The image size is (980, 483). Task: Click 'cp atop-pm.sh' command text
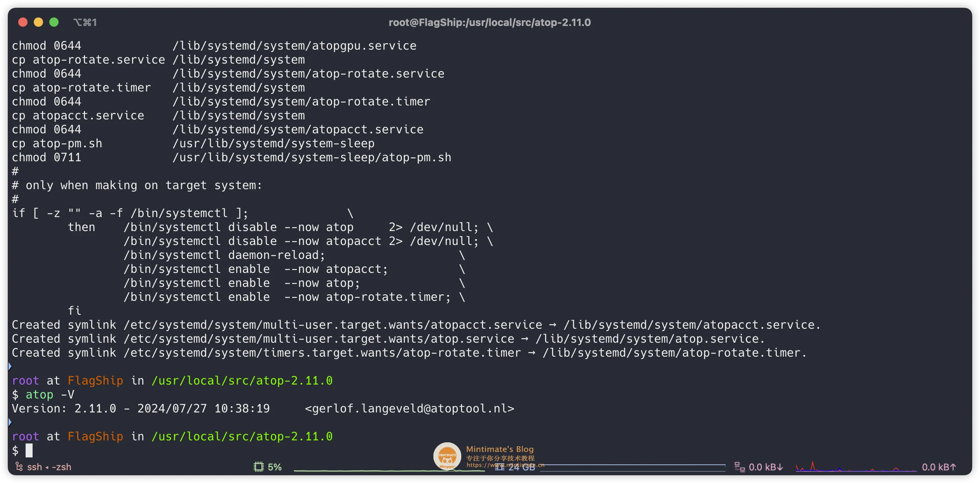click(57, 143)
